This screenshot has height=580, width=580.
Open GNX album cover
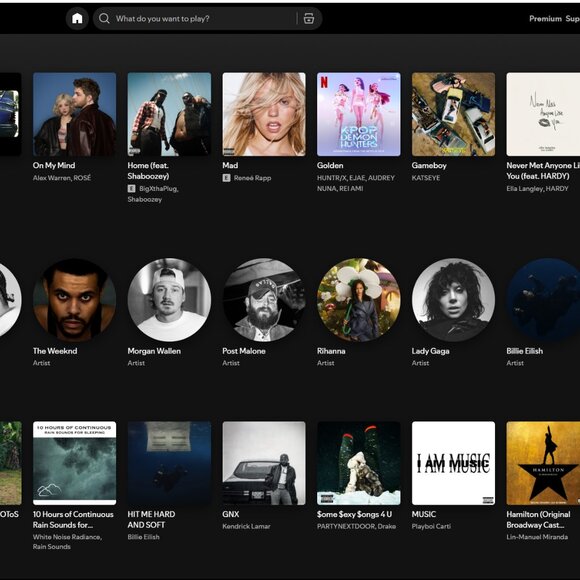(x=264, y=463)
